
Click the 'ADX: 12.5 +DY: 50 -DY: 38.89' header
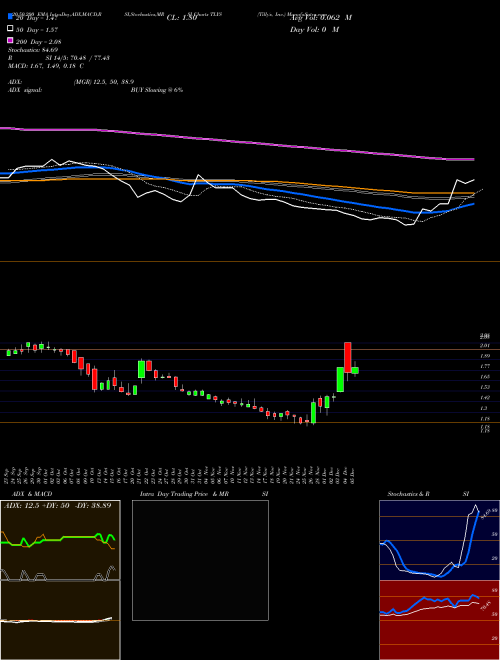[58, 505]
